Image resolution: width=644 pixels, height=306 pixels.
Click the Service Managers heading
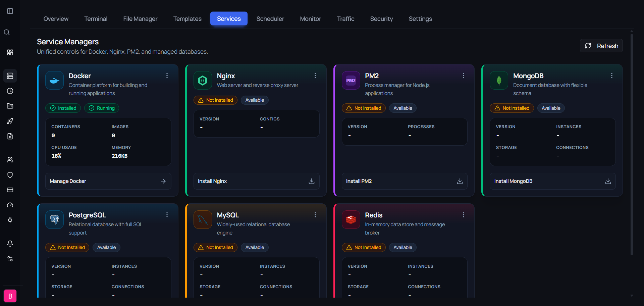[x=68, y=42]
